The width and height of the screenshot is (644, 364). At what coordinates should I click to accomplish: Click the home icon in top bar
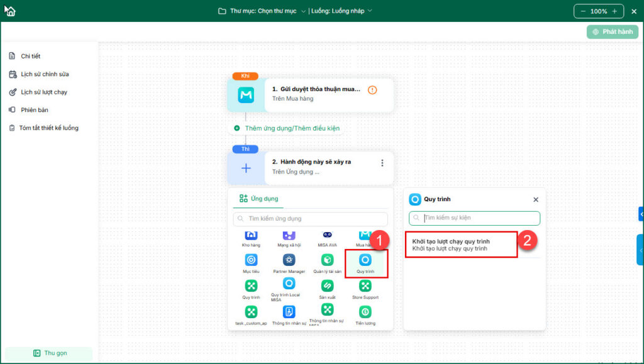[10, 11]
